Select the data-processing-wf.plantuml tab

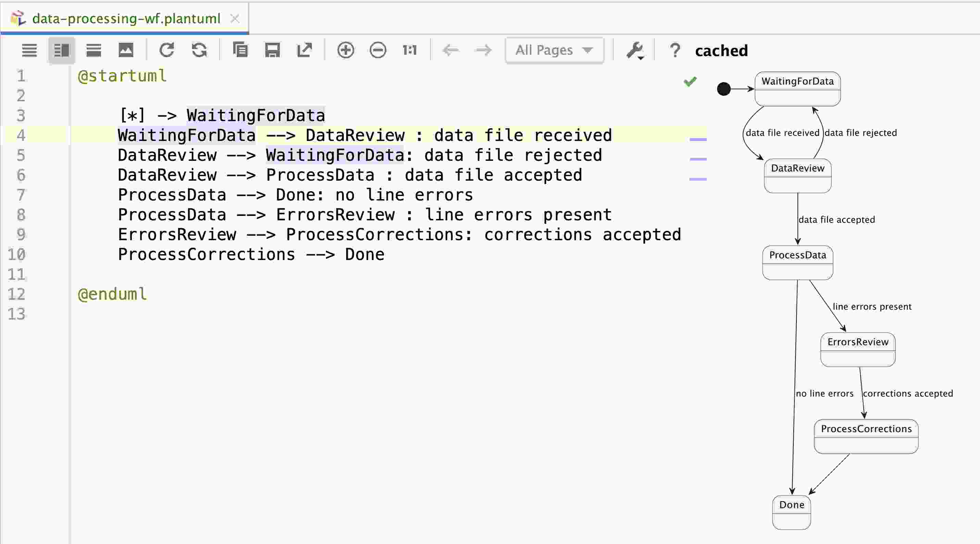point(126,18)
